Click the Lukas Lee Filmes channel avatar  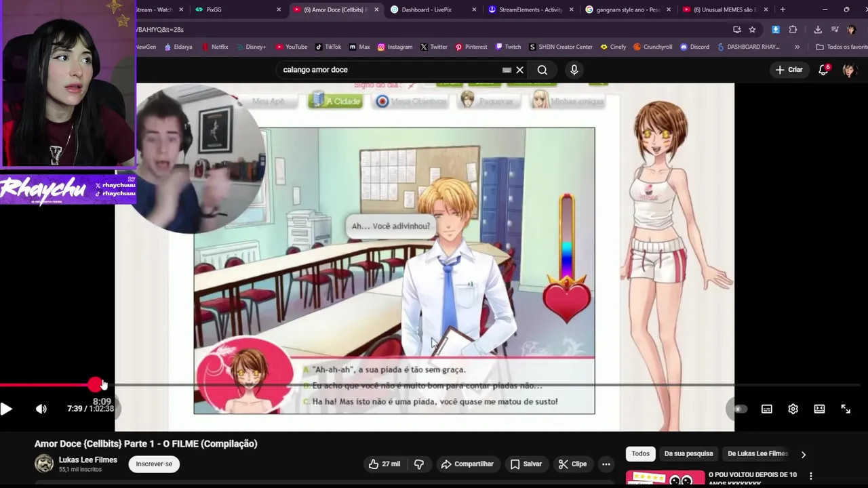point(44,464)
